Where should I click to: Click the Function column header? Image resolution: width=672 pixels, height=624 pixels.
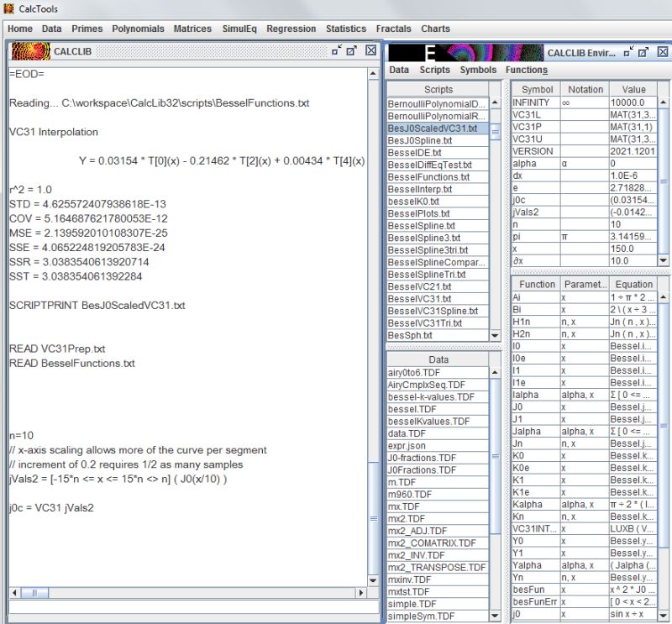(x=537, y=284)
